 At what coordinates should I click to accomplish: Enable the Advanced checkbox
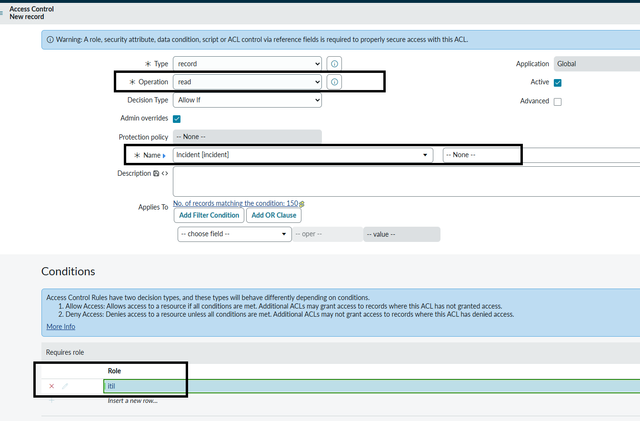pyautogui.click(x=558, y=102)
